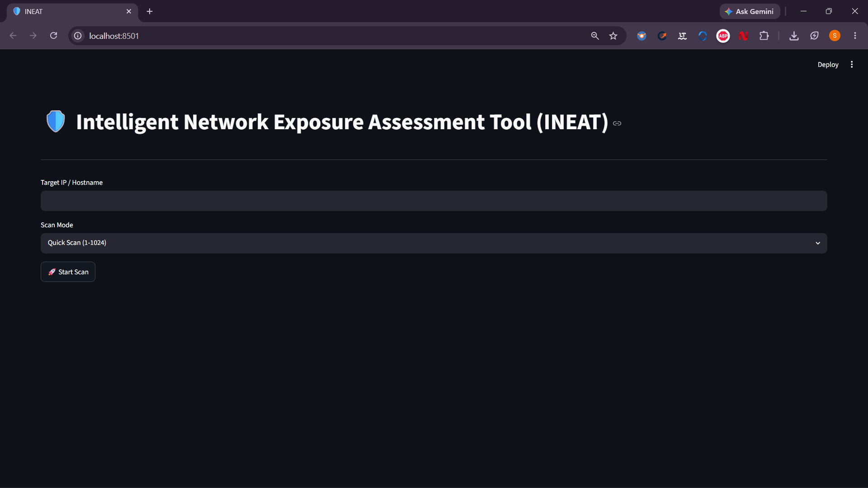View site information for localhost

pyautogui.click(x=78, y=36)
